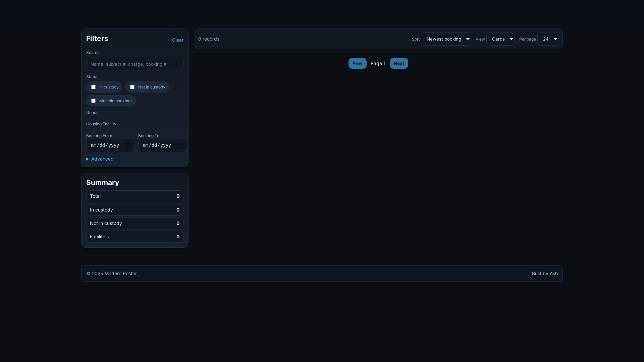Open the View dropdown showing Cards
This screenshot has height=362, width=644.
click(x=500, y=39)
